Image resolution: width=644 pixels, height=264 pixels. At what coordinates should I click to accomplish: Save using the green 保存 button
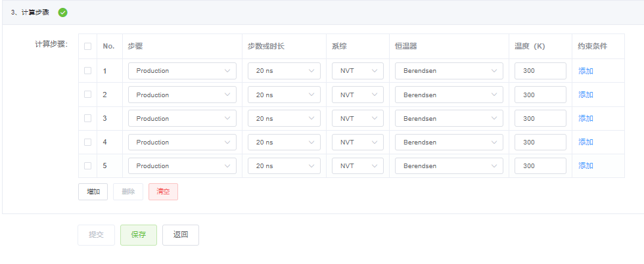[x=138, y=234]
